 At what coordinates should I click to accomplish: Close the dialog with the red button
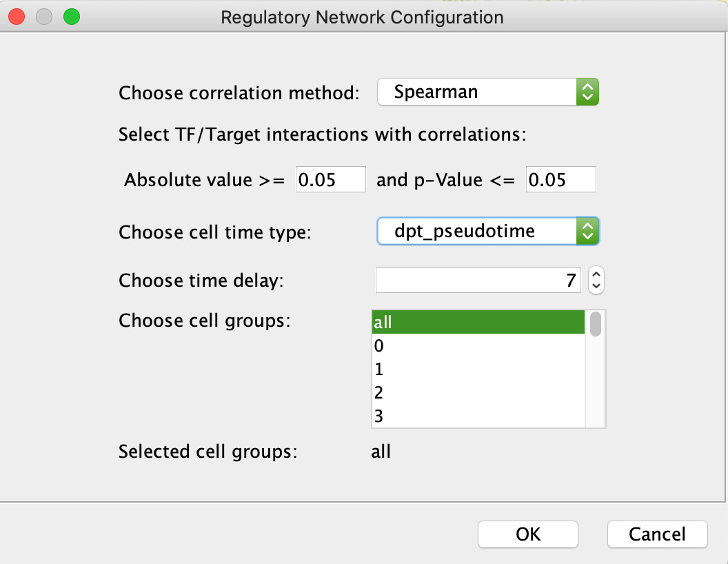point(17,17)
